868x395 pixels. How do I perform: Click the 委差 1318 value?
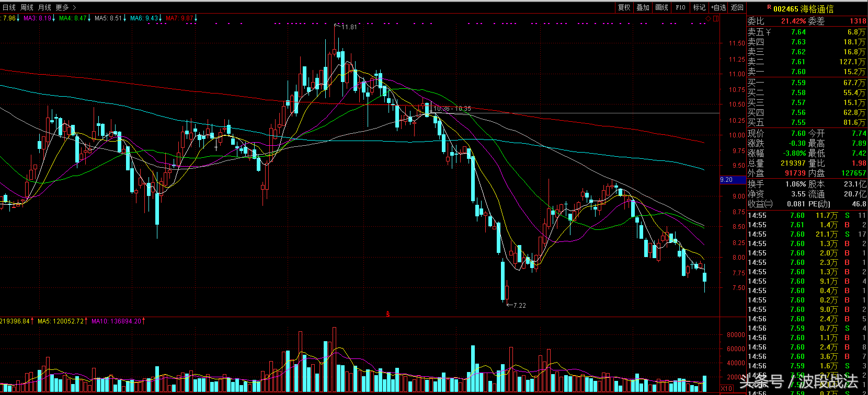click(x=858, y=21)
